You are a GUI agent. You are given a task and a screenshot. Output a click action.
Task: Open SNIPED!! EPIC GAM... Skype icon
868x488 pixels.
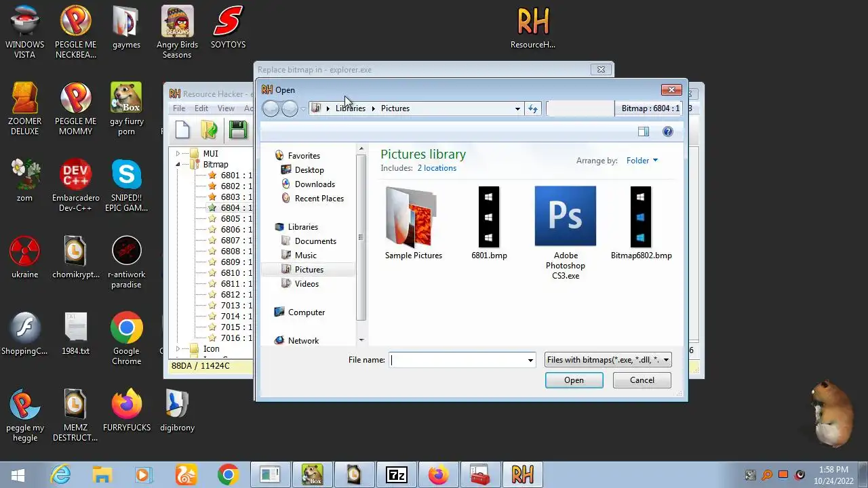[x=126, y=186]
